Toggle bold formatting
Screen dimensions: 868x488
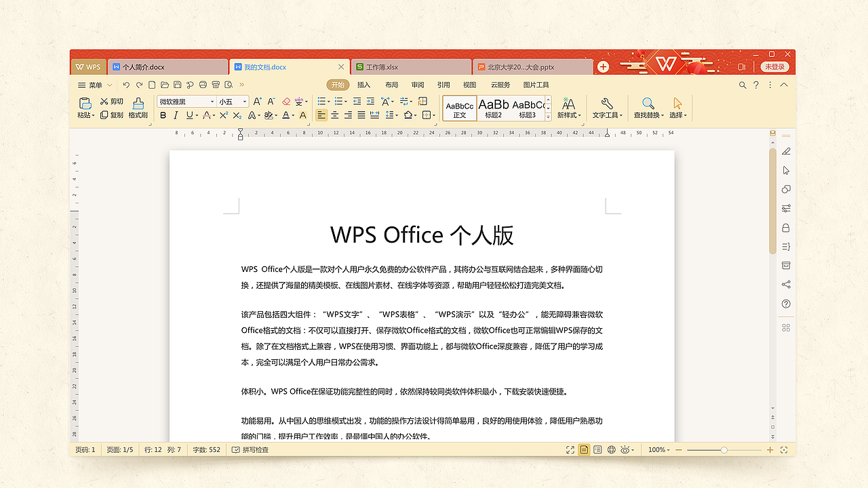click(x=163, y=115)
